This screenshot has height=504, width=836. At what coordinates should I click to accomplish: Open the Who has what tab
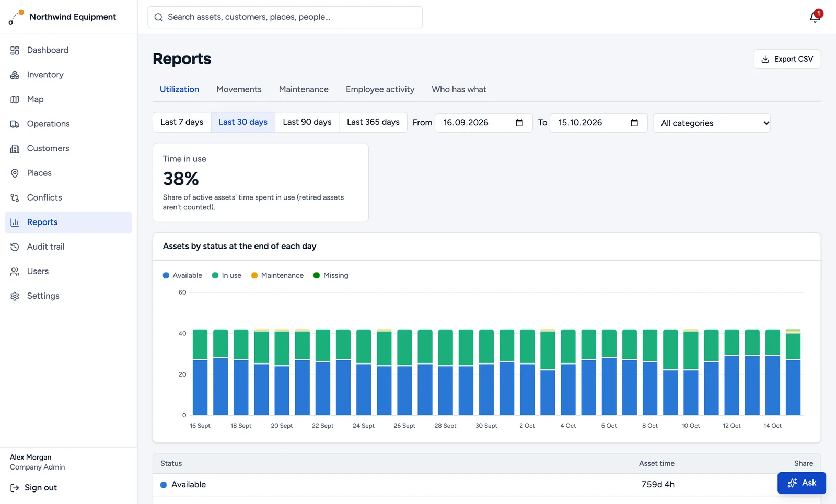click(x=459, y=89)
